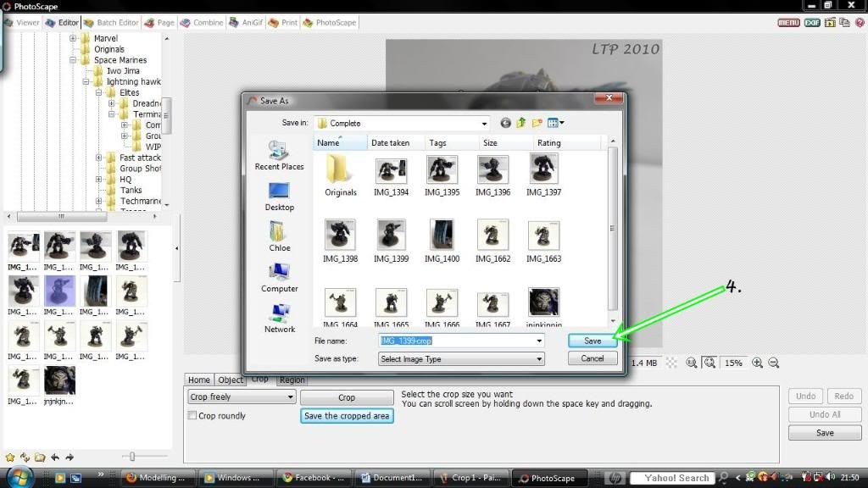Select the Tanks folder in tree
The image size is (868, 488).
click(131, 190)
